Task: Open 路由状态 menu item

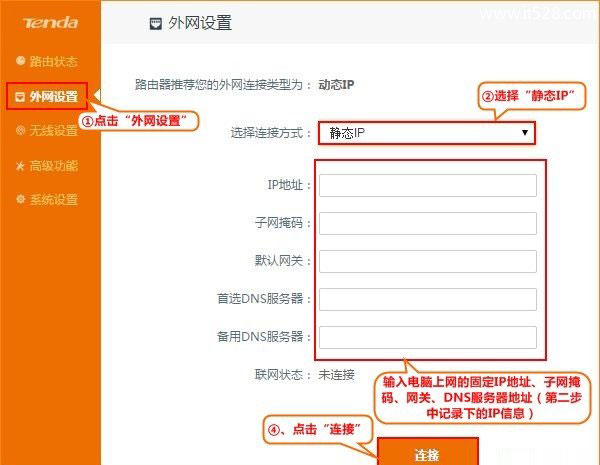Action: click(x=54, y=61)
